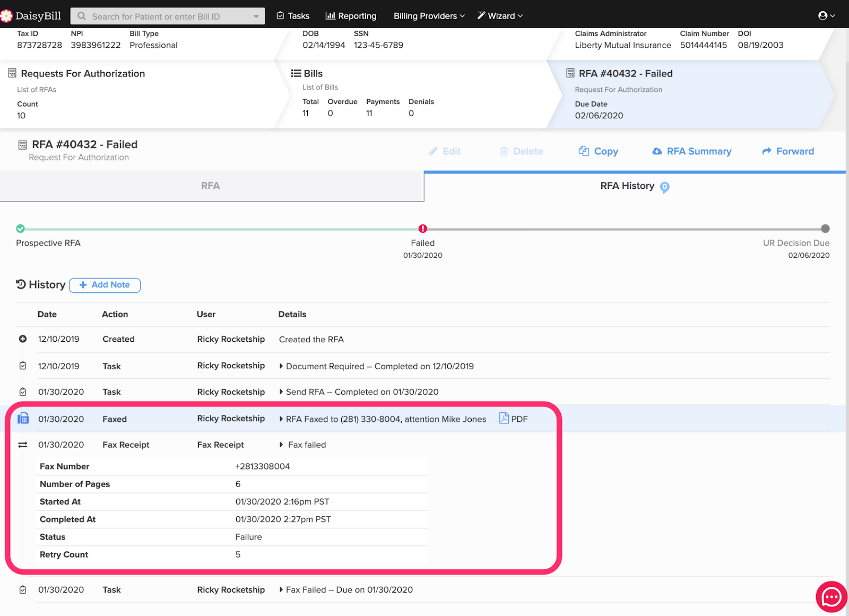Image resolution: width=849 pixels, height=616 pixels.
Task: Open the search field dropdown arrow
Action: point(256,16)
